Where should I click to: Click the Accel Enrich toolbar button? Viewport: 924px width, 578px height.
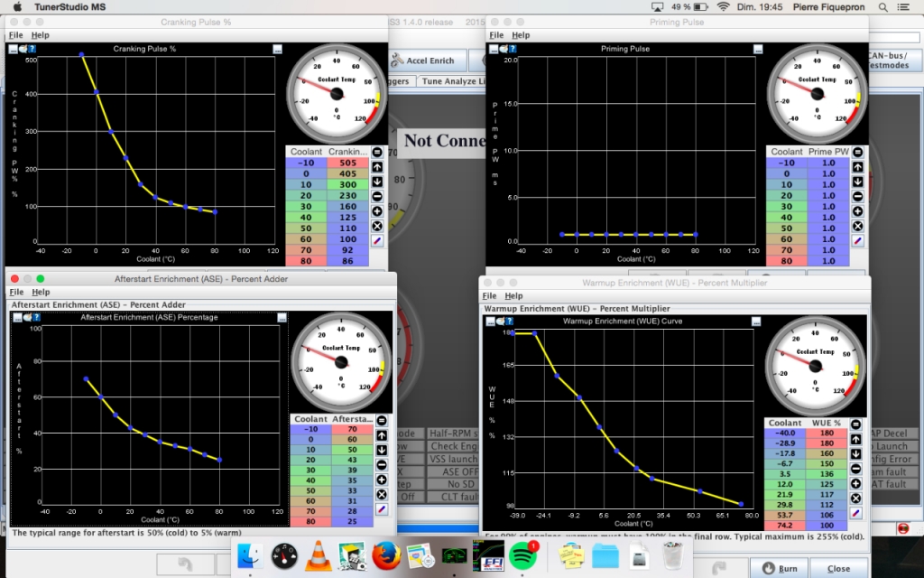point(429,61)
